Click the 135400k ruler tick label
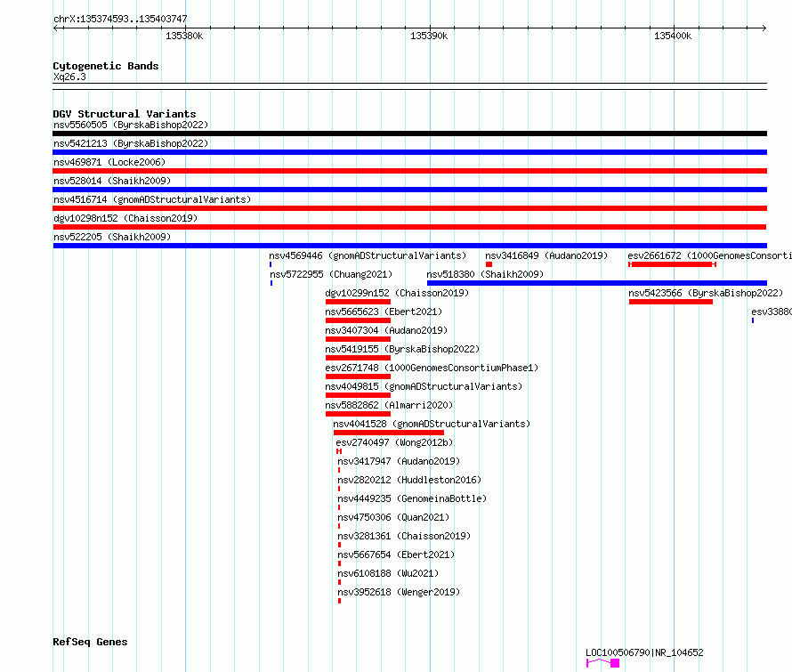 click(x=673, y=36)
